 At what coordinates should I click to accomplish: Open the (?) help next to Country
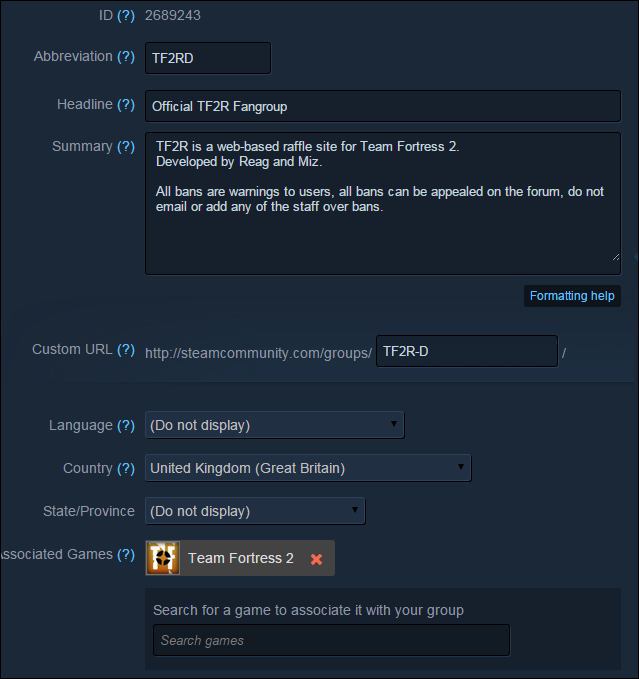click(x=126, y=468)
